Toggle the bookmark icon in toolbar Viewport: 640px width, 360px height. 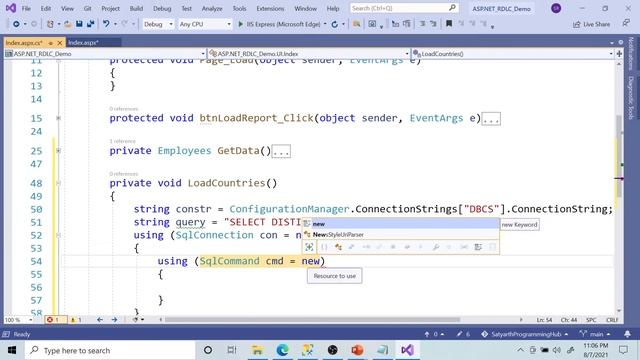coord(449,24)
